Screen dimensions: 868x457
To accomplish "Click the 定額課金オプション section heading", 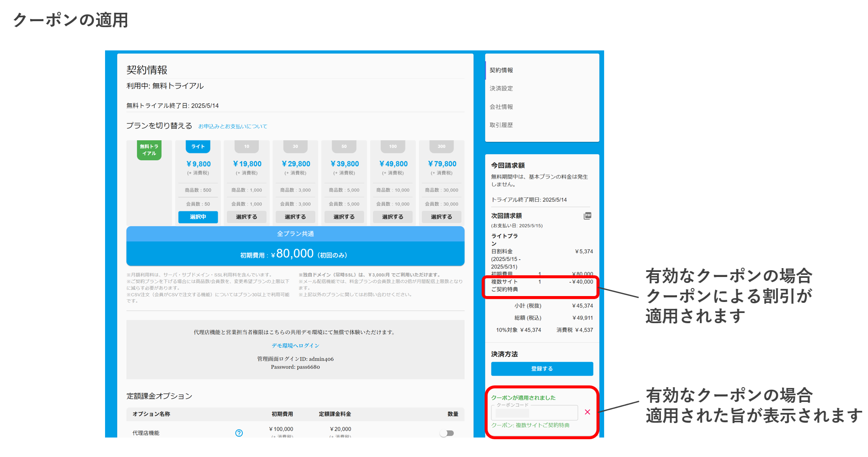I will [x=159, y=396].
